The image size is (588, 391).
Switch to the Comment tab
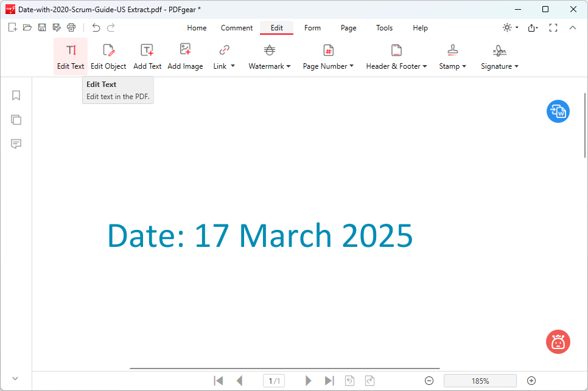pyautogui.click(x=237, y=28)
